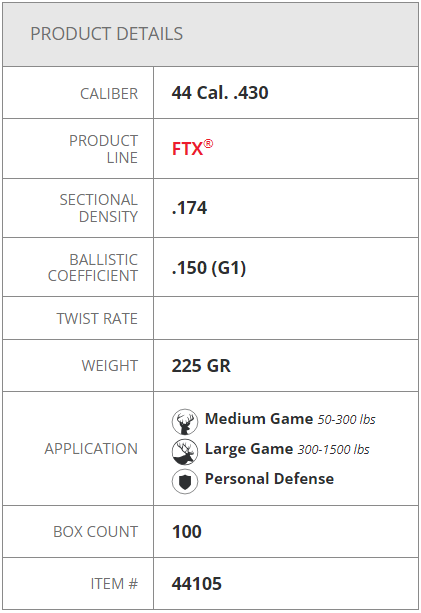Click the PRODUCT DETAILS header
421x613 pixels.
(107, 34)
